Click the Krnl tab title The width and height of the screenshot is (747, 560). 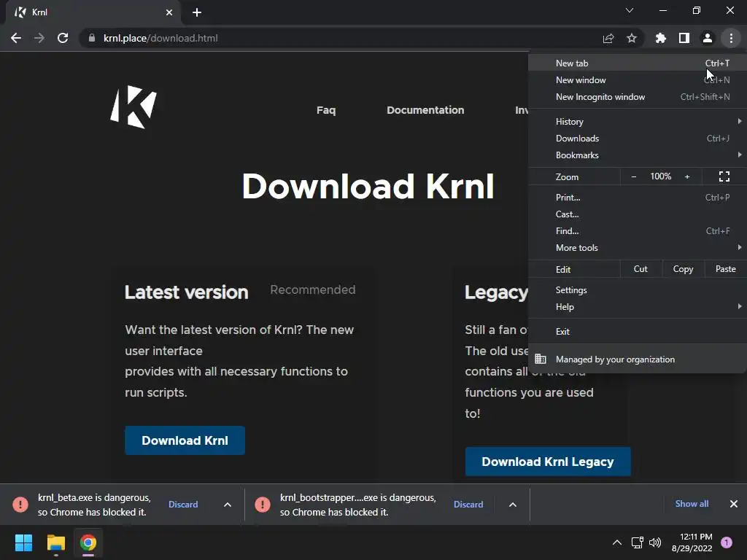click(39, 12)
